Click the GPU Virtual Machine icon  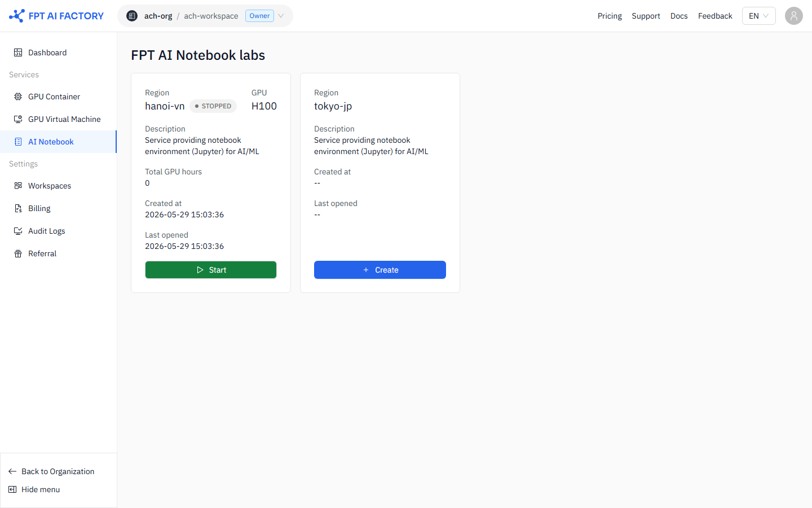coord(18,119)
